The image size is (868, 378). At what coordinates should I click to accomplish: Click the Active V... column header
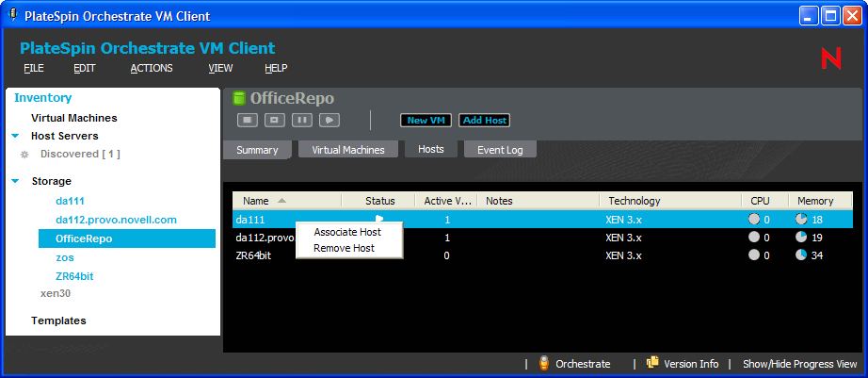click(x=447, y=201)
